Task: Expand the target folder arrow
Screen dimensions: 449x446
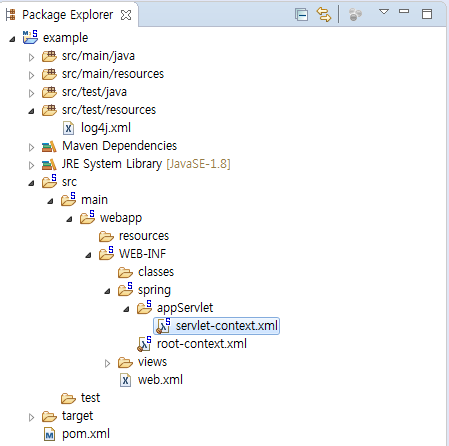Action: pyautogui.click(x=31, y=417)
